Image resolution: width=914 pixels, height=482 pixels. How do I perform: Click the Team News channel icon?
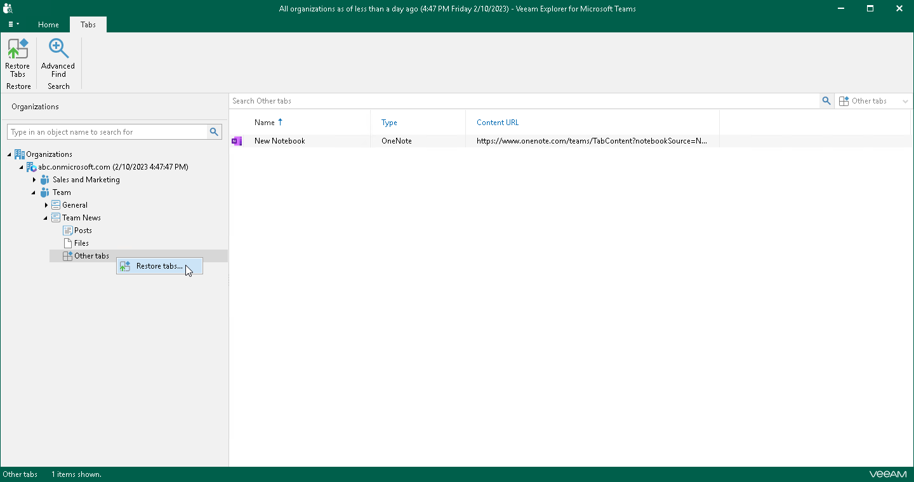(56, 218)
